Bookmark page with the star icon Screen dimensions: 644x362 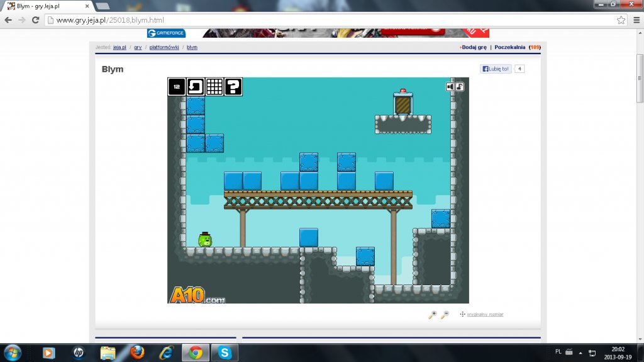point(621,20)
